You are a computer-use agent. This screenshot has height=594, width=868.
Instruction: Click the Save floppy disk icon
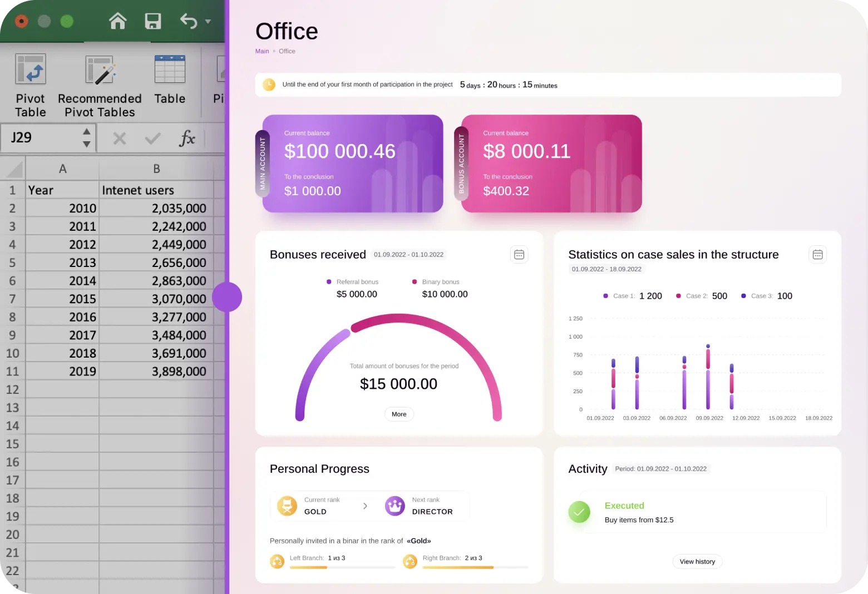point(152,21)
